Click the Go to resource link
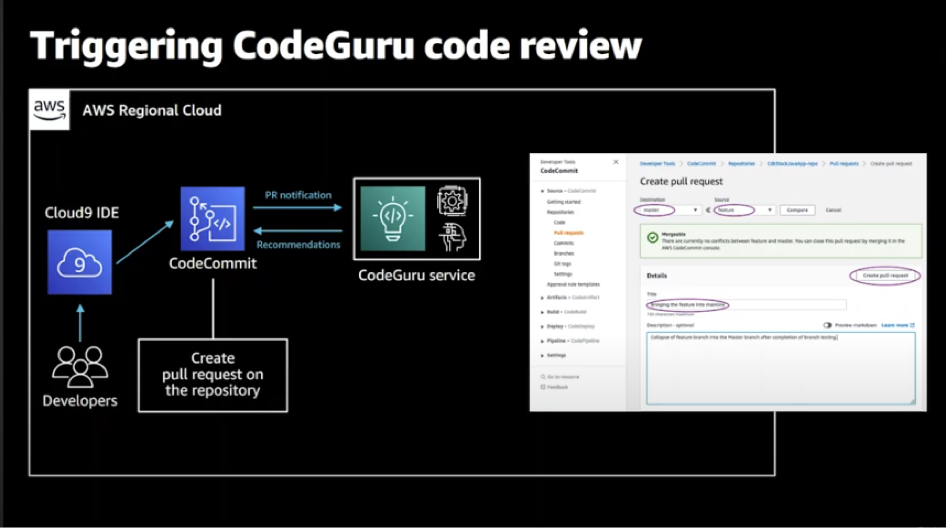Screen dimensions: 946x528 [x=563, y=377]
